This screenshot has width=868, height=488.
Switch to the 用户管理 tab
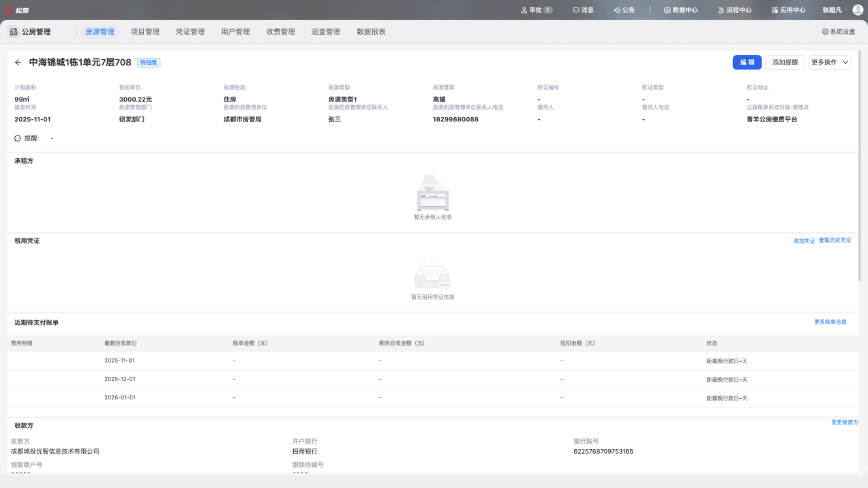click(235, 31)
